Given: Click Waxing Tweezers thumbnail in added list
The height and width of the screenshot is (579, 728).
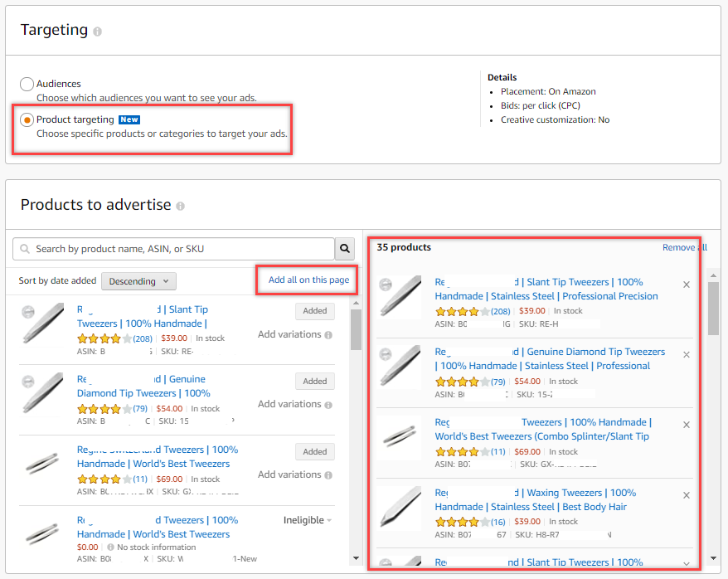Looking at the screenshot, I should tap(400, 507).
